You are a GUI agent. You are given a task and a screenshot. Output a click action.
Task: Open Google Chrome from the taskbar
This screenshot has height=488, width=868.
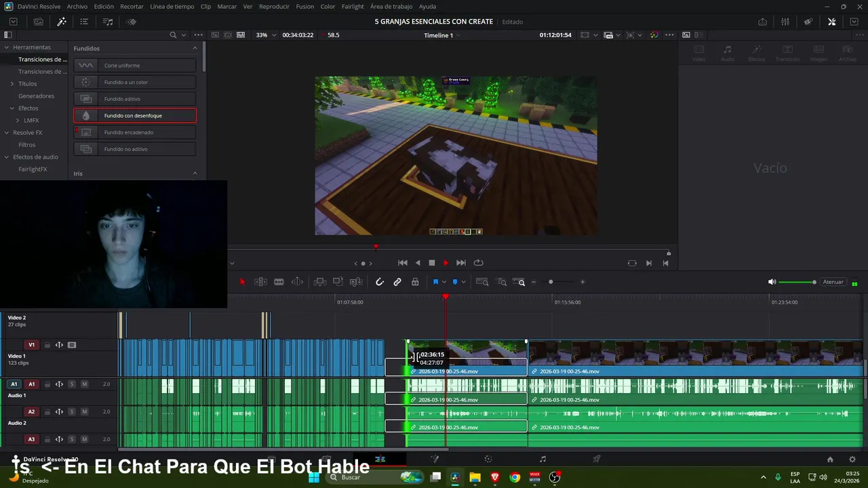coord(515,477)
